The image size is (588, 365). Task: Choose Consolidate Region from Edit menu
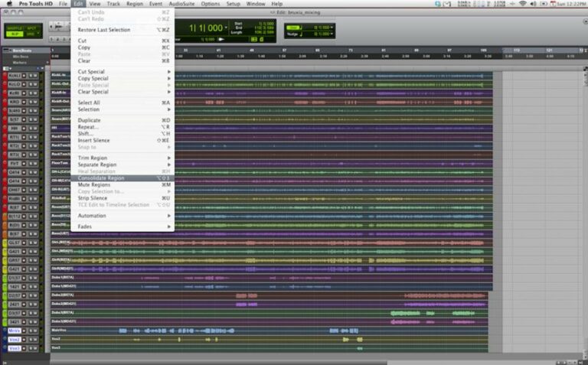[x=124, y=178]
